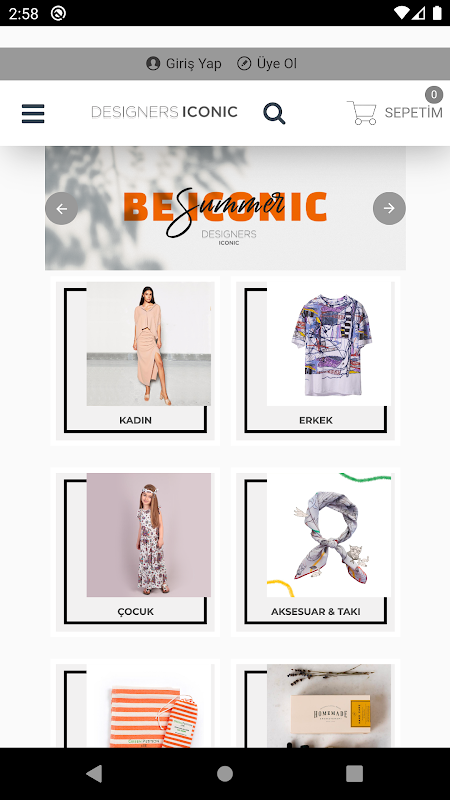Tap the pencil icon beside Üye Ol
Image resolution: width=450 pixels, height=800 pixels.
coord(244,64)
